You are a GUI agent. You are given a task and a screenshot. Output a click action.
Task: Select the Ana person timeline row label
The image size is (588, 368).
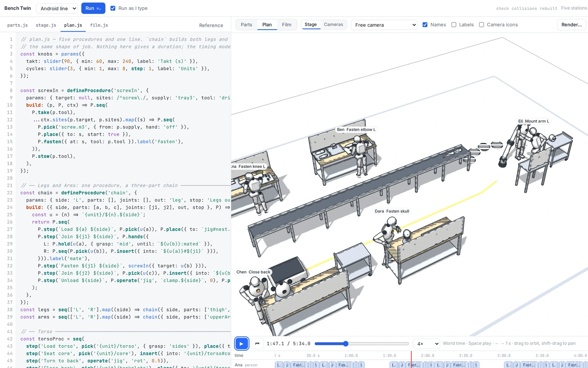(246, 365)
